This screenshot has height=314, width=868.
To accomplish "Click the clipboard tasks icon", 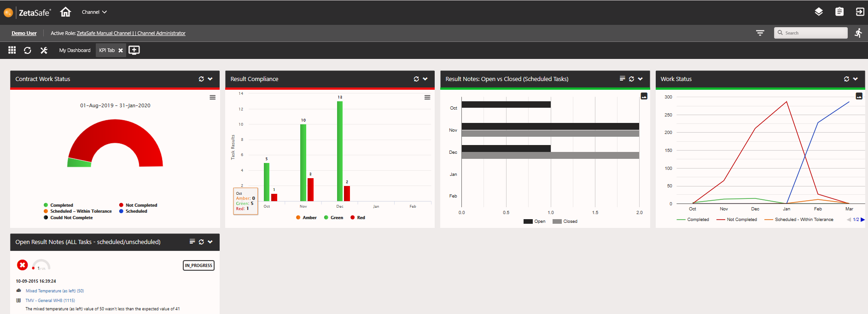I will tap(839, 12).
